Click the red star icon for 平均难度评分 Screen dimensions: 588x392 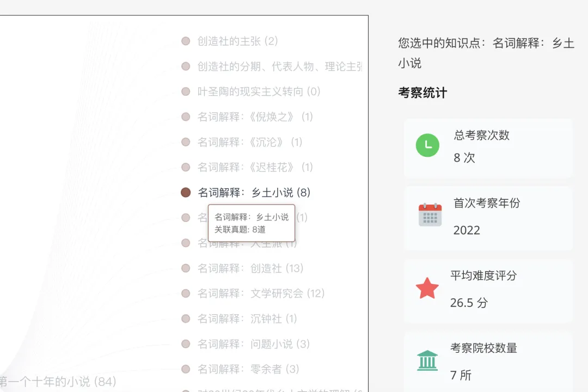(x=428, y=289)
